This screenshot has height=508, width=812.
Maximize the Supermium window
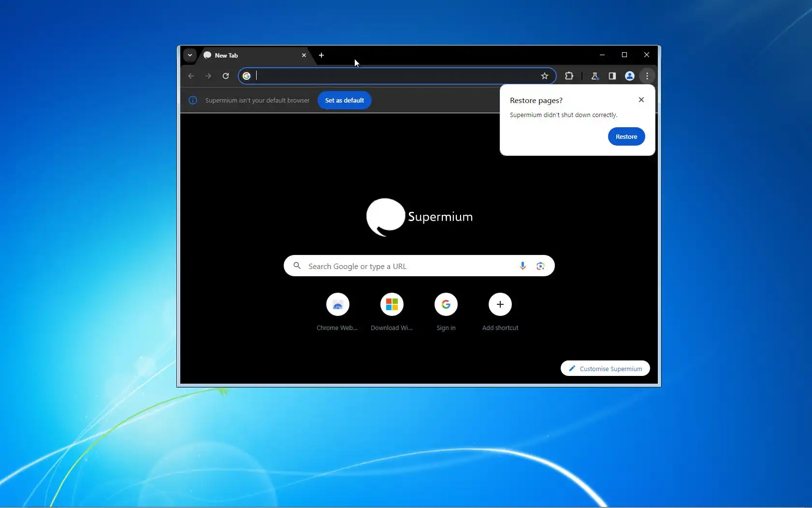[624, 55]
